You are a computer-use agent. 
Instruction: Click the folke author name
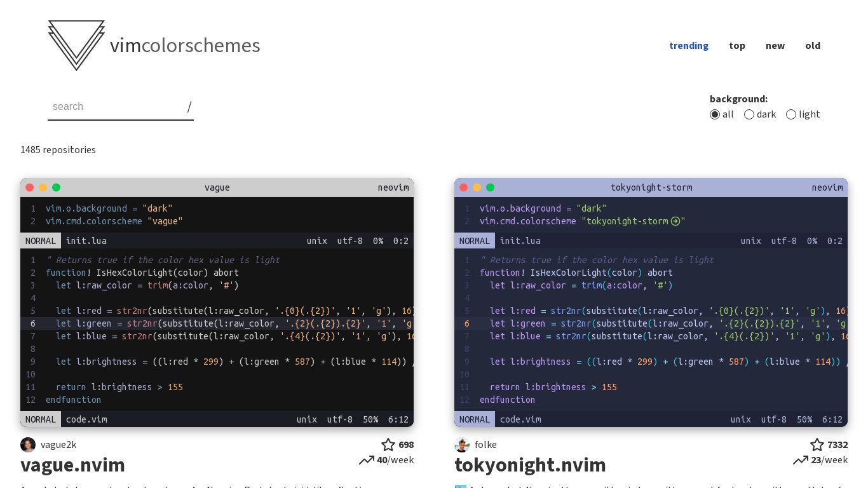[x=485, y=445]
